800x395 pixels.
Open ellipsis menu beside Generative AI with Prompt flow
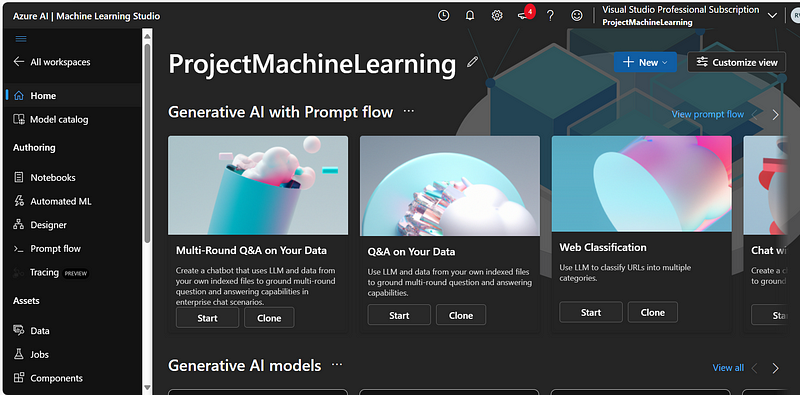click(409, 111)
